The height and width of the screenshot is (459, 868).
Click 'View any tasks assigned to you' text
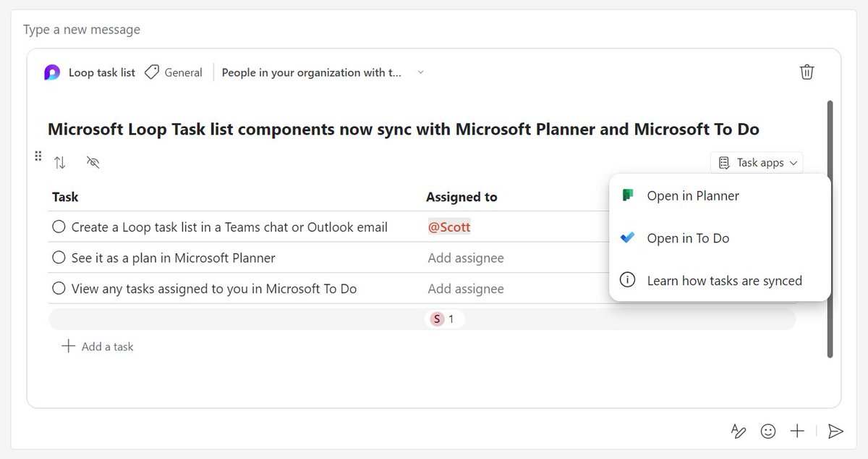click(x=214, y=289)
